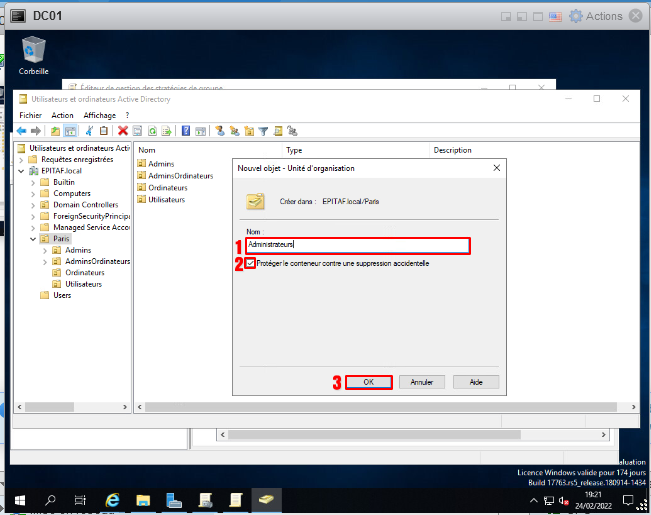Click the Annuler button

tap(421, 382)
